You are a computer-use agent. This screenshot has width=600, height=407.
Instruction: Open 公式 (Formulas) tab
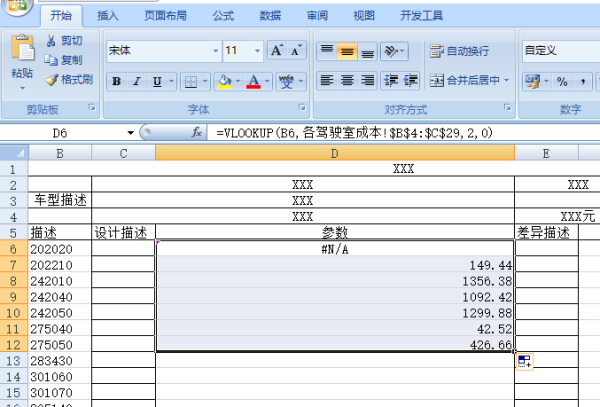[223, 16]
